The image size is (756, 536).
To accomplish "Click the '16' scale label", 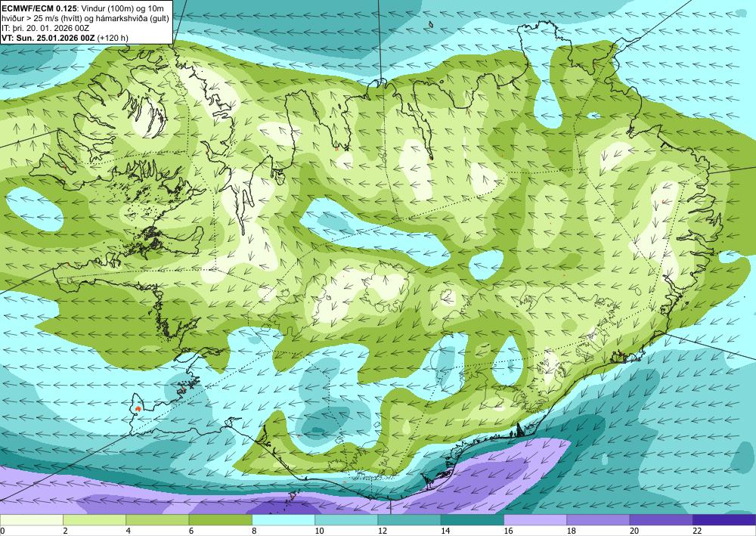I will coord(508,531).
